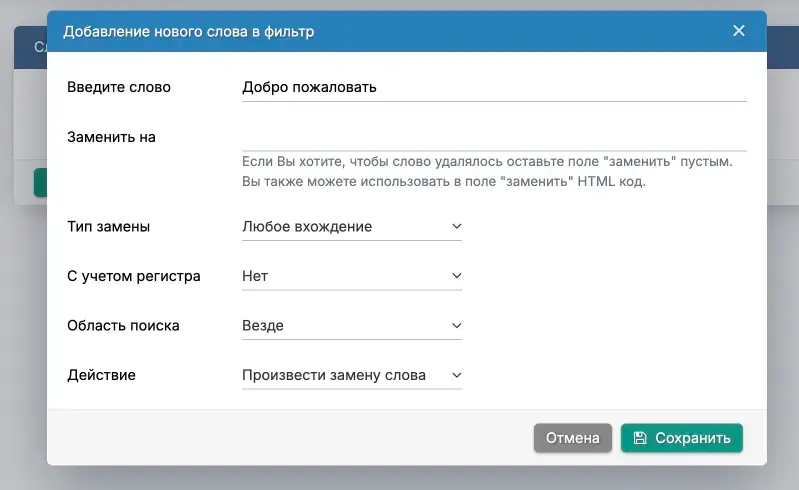
Task: Click the chevron arrow beside Везде
Action: tap(456, 326)
